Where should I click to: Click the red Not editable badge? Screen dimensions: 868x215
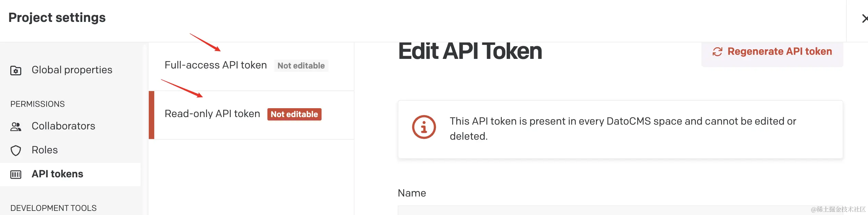294,114
